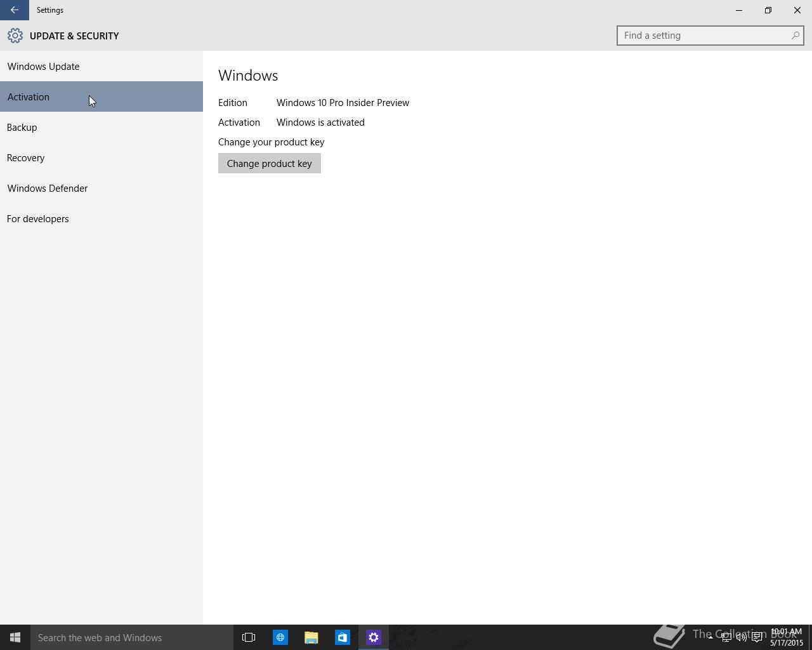
Task: Open the For developers page
Action: (101, 218)
